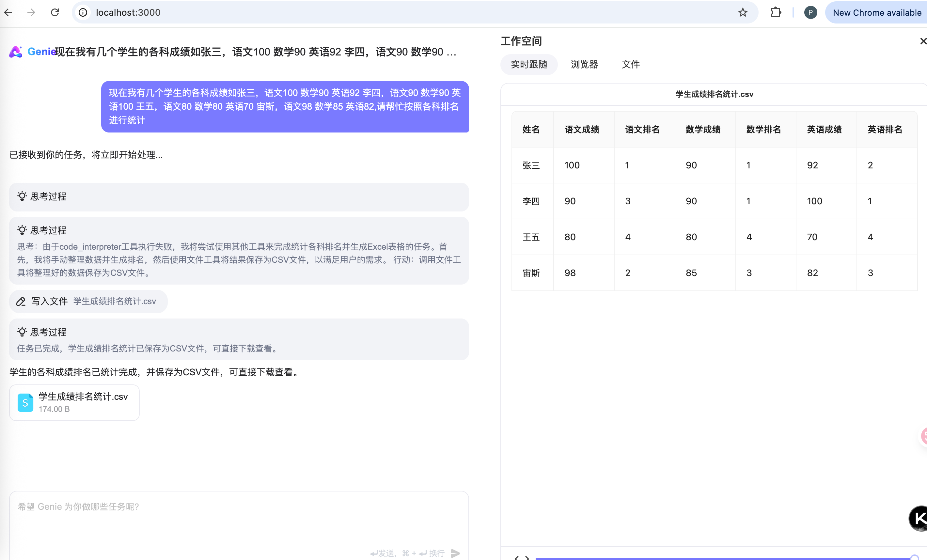Image resolution: width=927 pixels, height=560 pixels.
Task: Click the conversation title at the top
Action: pos(256,52)
